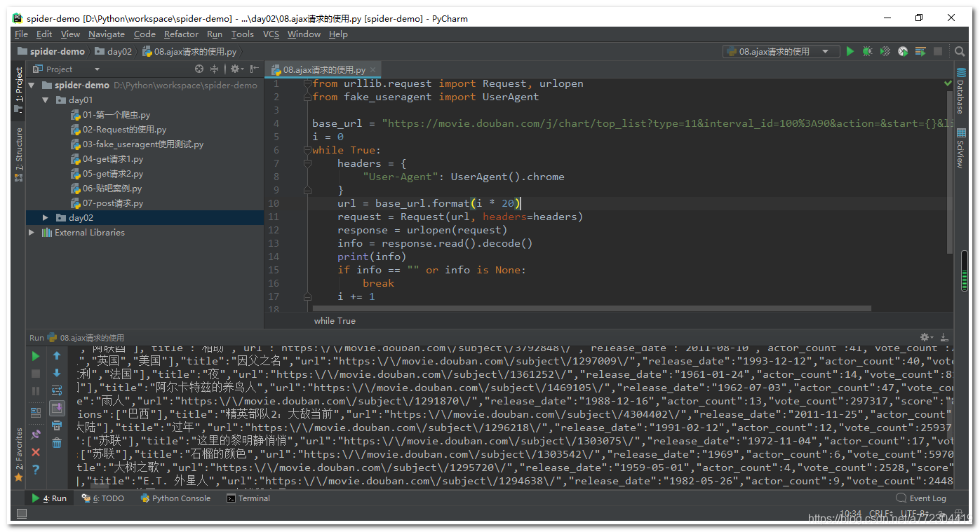
Task: Collapse day01 folder
Action: click(46, 100)
